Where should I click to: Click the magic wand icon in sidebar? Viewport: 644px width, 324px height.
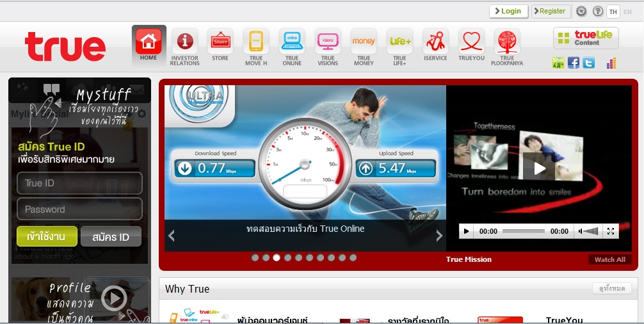click(x=22, y=89)
